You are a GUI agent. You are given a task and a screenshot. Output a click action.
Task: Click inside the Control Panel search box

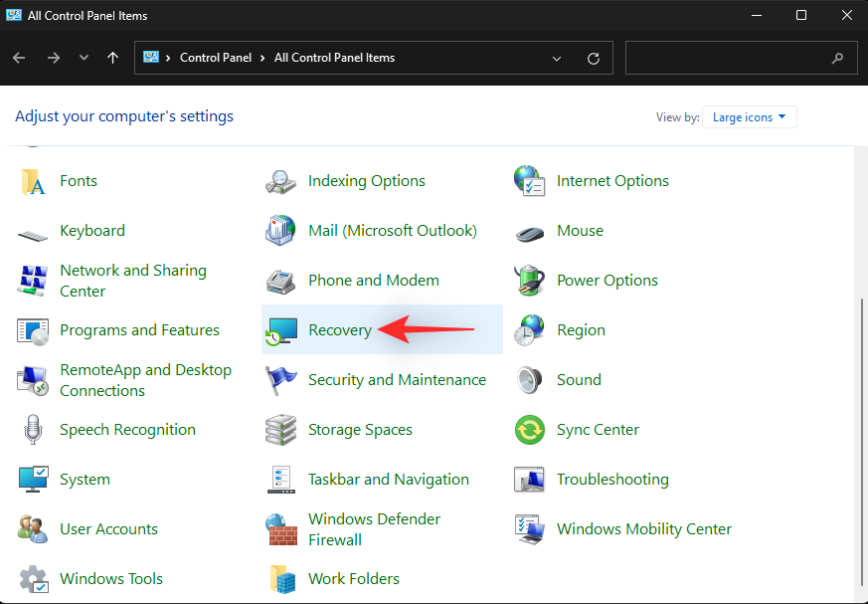[742, 58]
